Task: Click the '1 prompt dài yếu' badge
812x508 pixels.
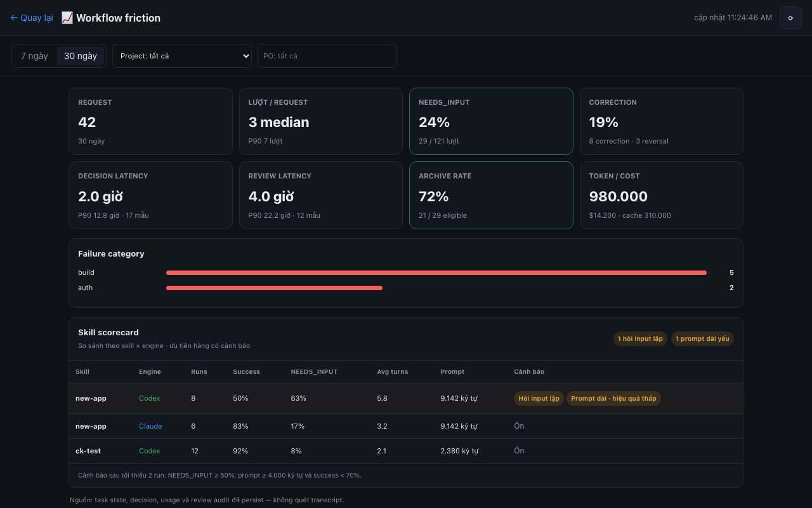Action: pyautogui.click(x=702, y=338)
